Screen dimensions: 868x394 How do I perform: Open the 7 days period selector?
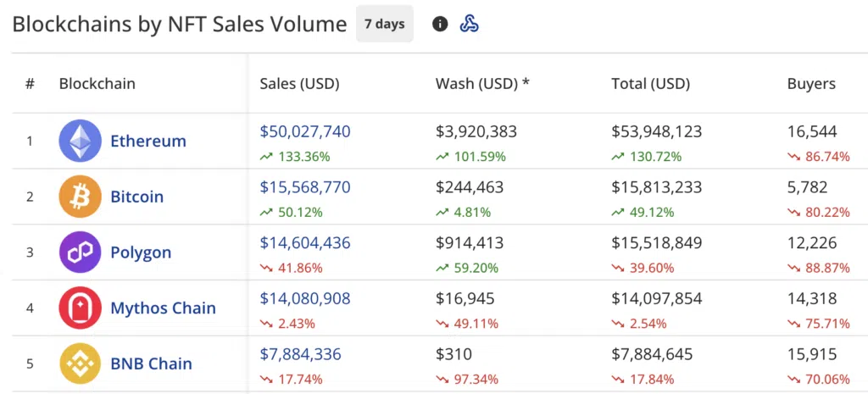(x=385, y=24)
